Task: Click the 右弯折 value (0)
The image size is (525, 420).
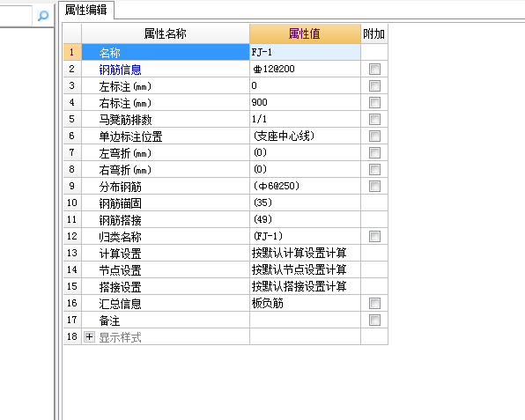Action: [x=260, y=169]
